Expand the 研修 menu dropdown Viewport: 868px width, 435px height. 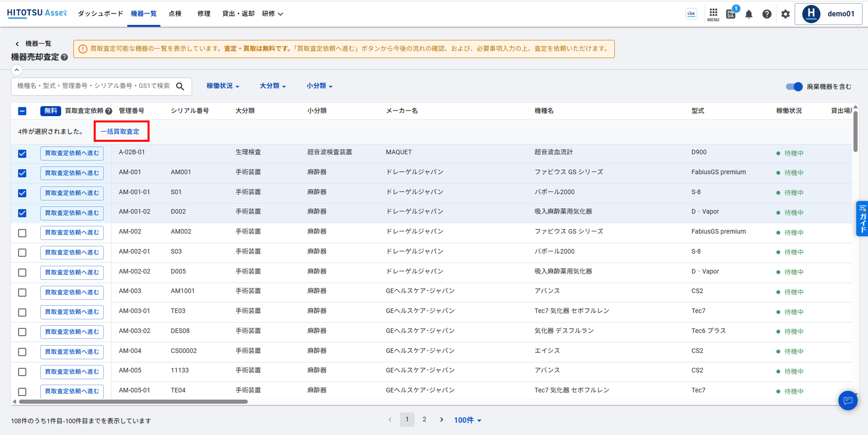tap(272, 14)
